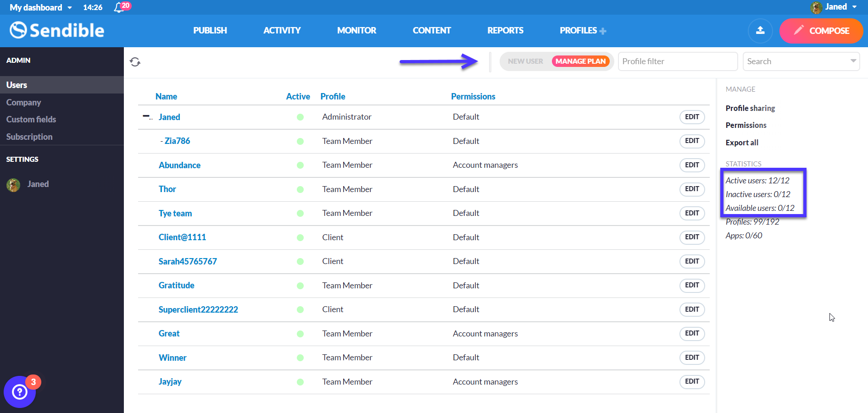This screenshot has width=868, height=413.
Task: Sort by Active column header
Action: 298,96
